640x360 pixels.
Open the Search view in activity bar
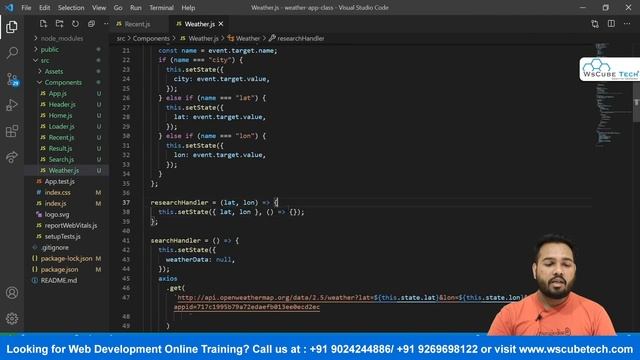tap(12, 52)
